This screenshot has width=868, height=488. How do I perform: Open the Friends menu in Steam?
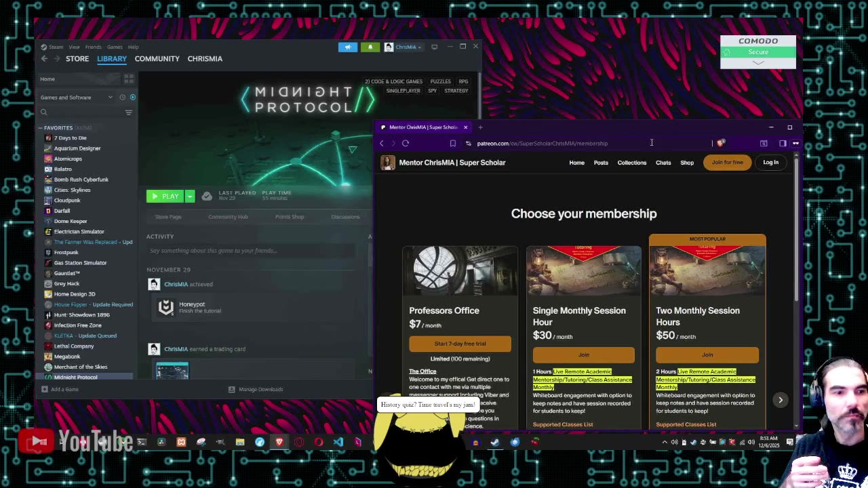click(x=94, y=47)
